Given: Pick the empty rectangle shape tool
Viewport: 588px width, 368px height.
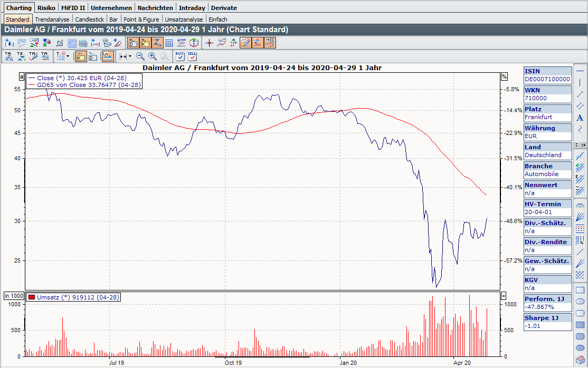Looking at the screenshot, I should (580, 290).
